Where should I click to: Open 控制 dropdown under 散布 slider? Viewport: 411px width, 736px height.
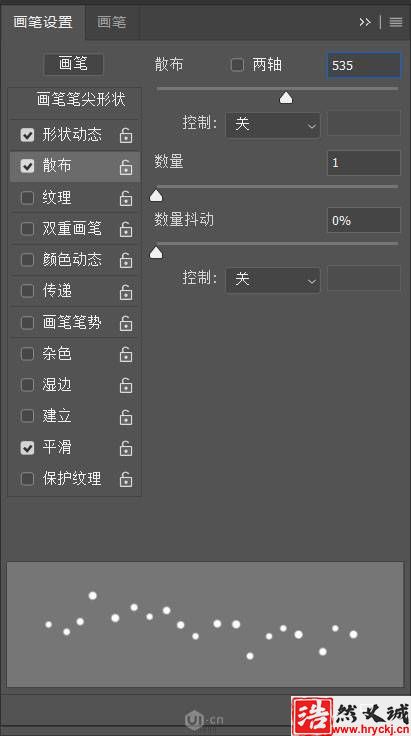point(273,124)
